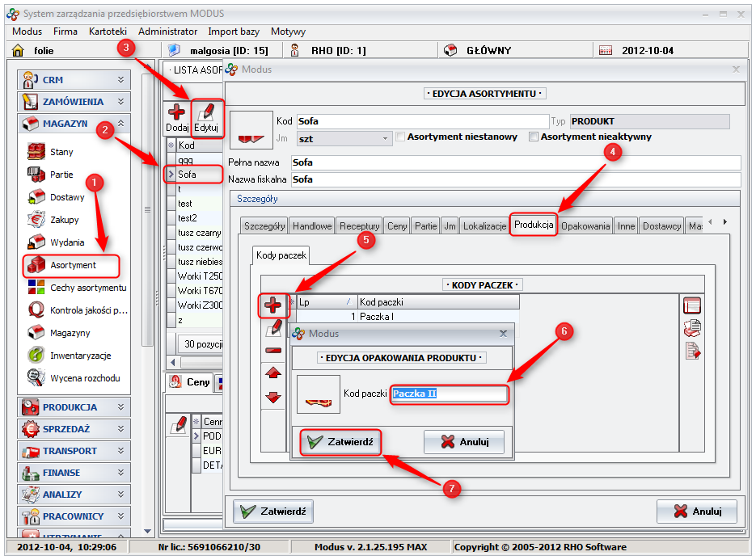756x560 pixels.
Task: Click the Kod paczki input field
Action: [449, 394]
